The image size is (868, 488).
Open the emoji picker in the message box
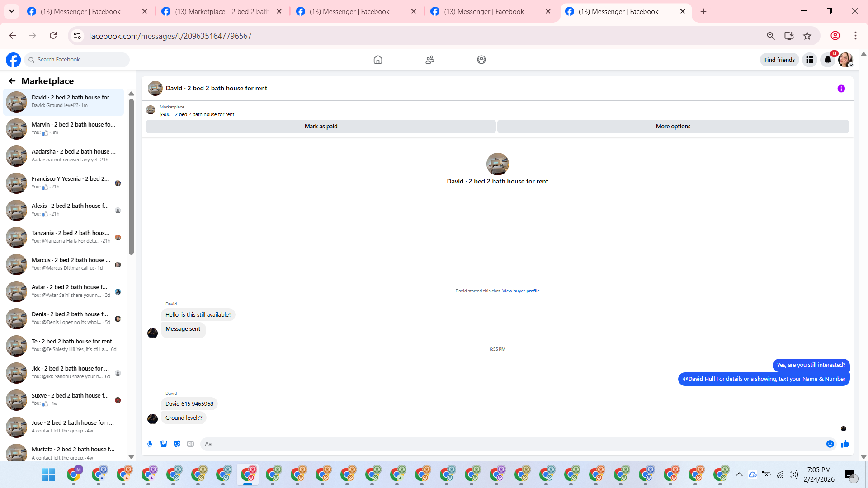(830, 444)
